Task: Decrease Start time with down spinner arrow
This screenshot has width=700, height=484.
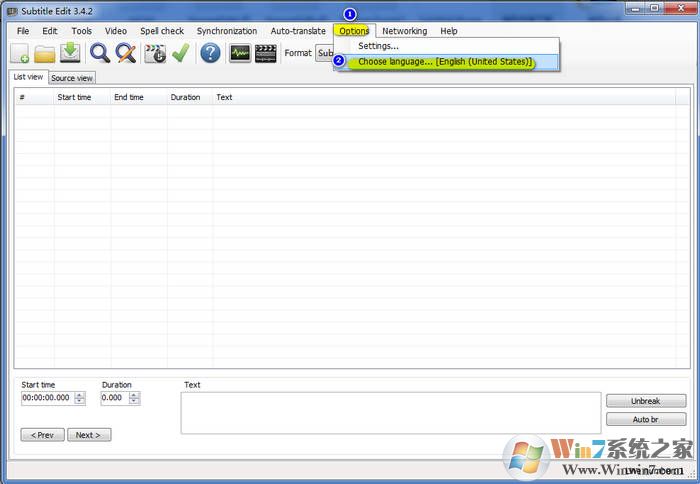Action: (x=79, y=401)
